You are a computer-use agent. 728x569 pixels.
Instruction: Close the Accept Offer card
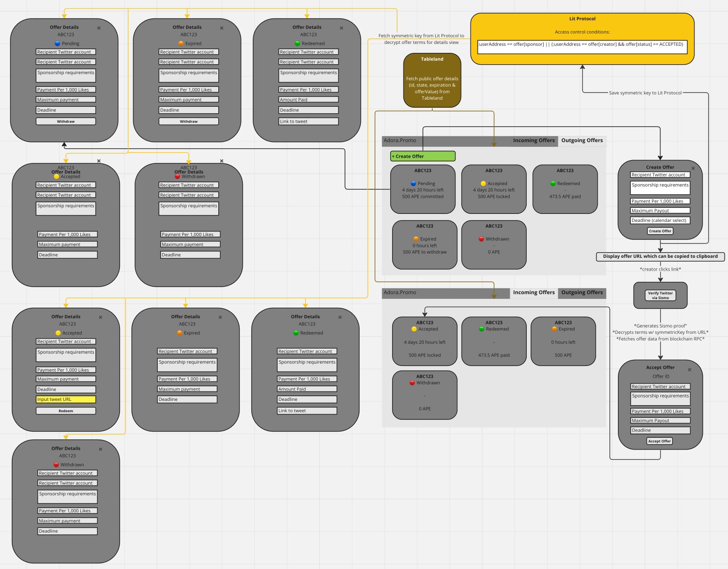pos(689,370)
